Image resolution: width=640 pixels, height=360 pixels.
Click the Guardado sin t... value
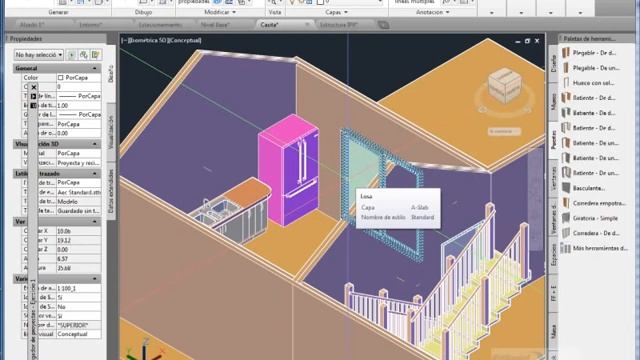(x=78, y=211)
